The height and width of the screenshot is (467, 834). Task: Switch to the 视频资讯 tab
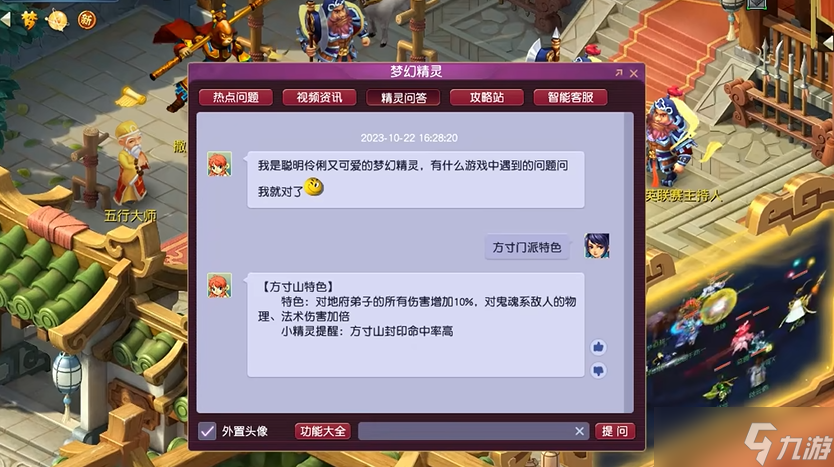319,97
